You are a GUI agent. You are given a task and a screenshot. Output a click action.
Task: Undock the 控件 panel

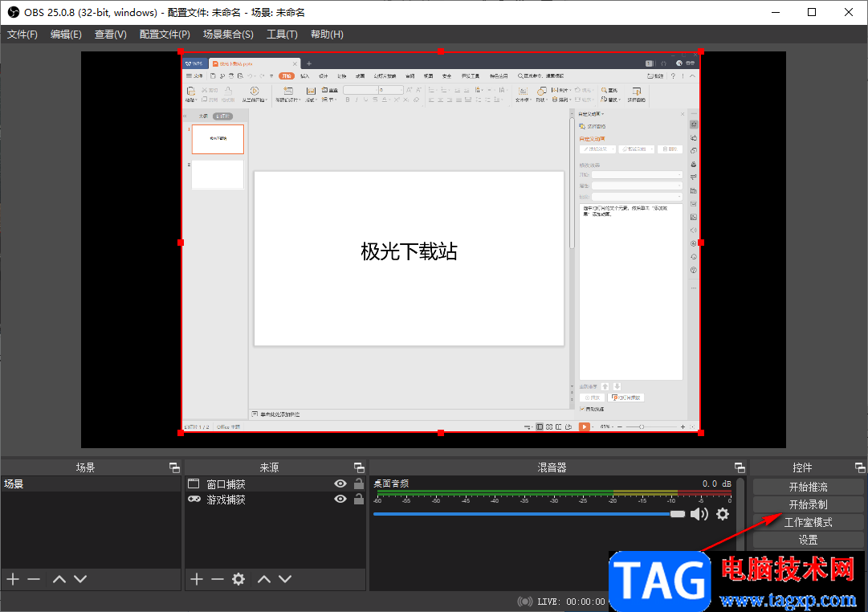[x=860, y=467]
